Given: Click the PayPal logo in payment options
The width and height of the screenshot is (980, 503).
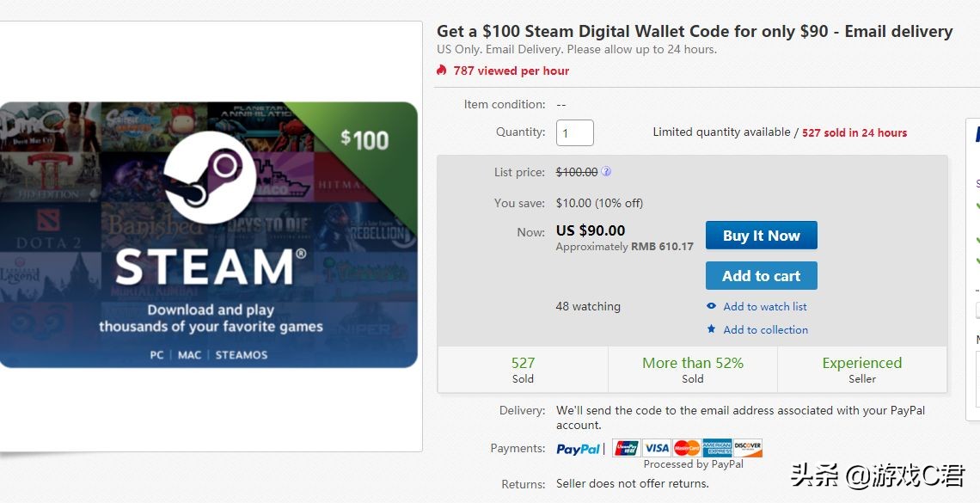Looking at the screenshot, I should point(577,447).
